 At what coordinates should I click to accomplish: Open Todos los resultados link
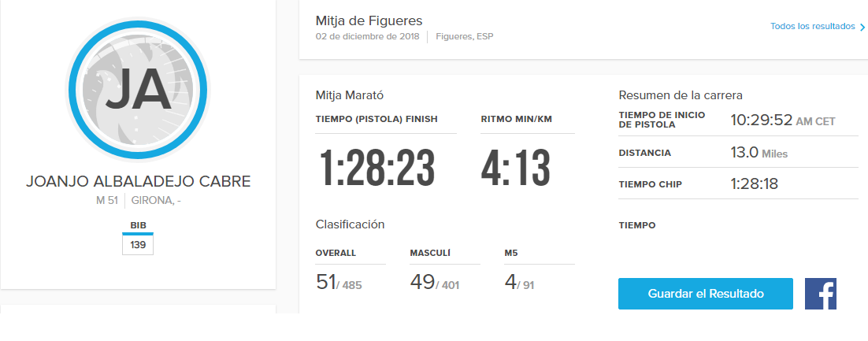pyautogui.click(x=812, y=26)
